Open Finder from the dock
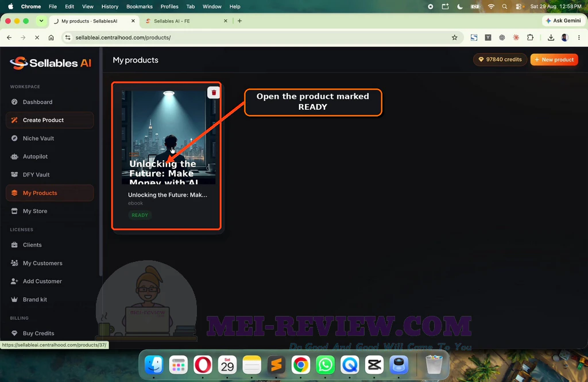588x382 pixels. tap(154, 365)
